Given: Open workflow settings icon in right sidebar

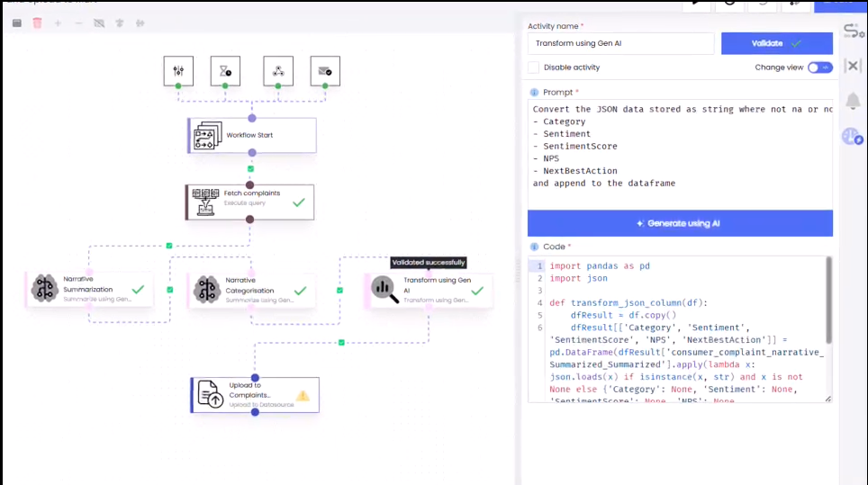Looking at the screenshot, I should tap(852, 31).
